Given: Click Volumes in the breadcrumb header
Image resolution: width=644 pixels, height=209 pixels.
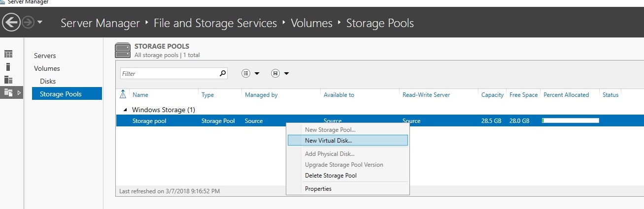Looking at the screenshot, I should tap(312, 23).
